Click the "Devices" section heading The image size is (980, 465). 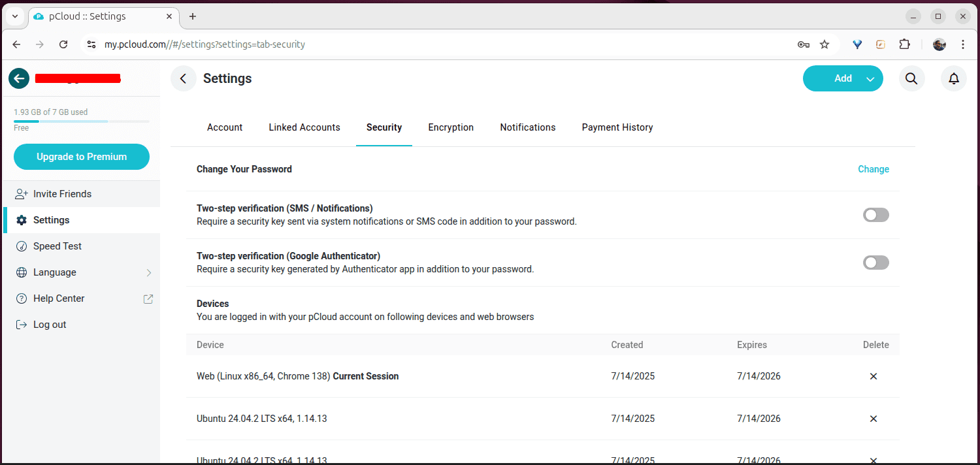coord(213,304)
